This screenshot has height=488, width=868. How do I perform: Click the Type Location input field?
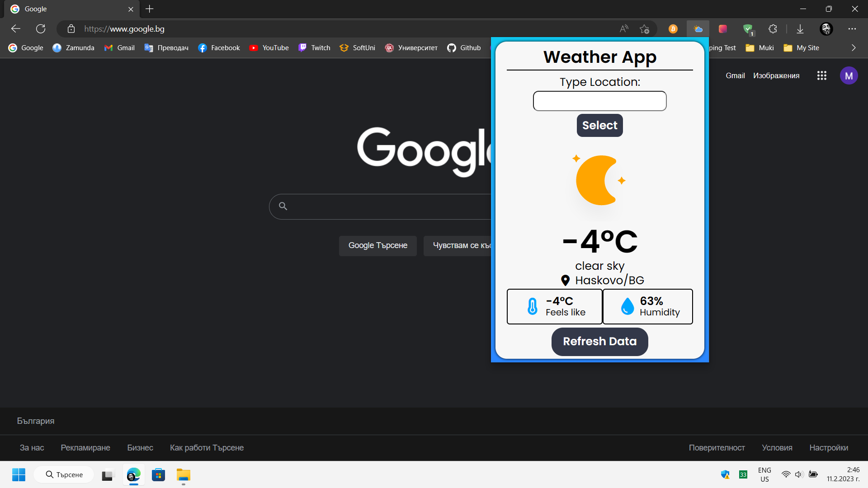coord(599,101)
